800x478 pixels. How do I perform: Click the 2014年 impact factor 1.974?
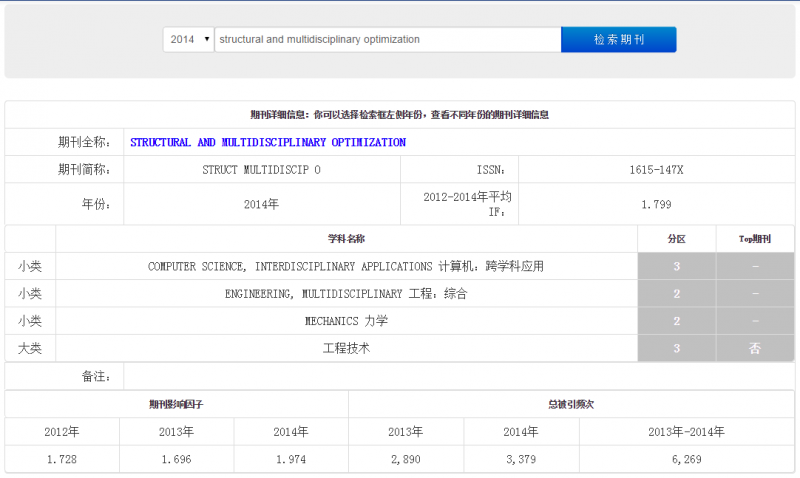click(x=291, y=459)
